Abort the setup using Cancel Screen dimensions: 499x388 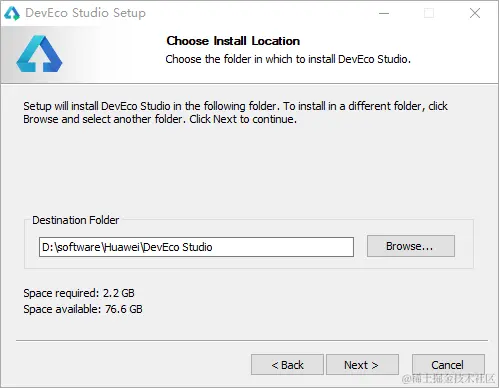(x=448, y=365)
